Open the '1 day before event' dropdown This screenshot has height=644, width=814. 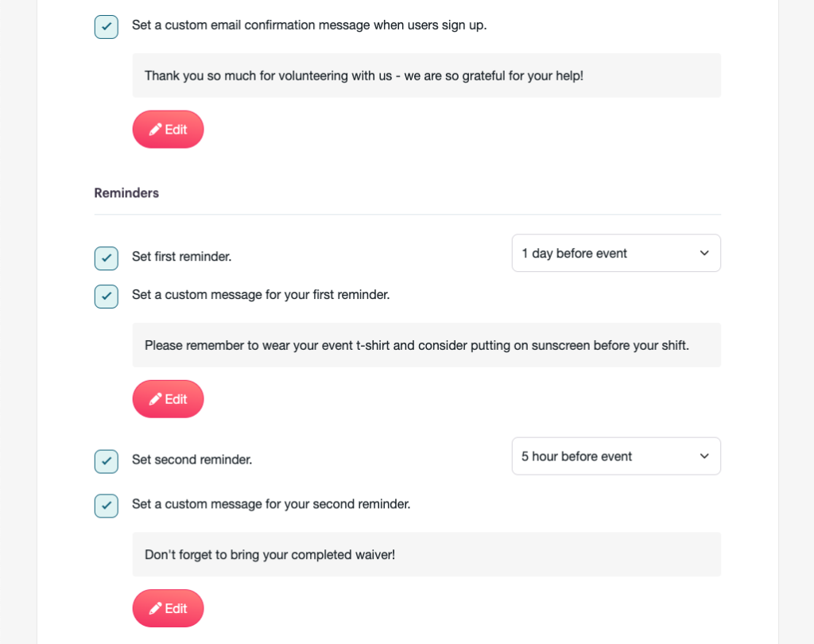[x=615, y=253]
